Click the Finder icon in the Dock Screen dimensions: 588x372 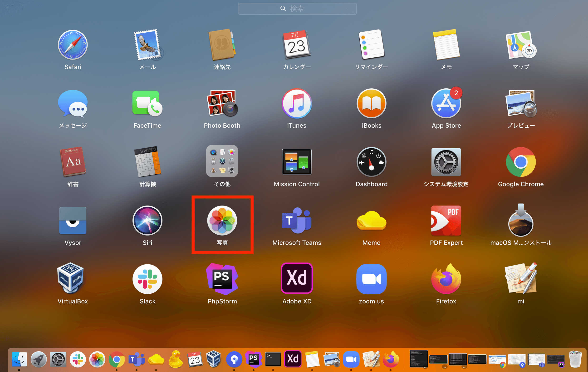pyautogui.click(x=19, y=359)
